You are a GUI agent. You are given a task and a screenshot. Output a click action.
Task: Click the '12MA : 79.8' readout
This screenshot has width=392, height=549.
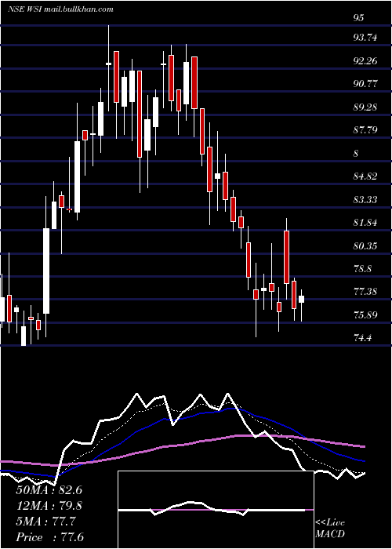tap(49, 506)
